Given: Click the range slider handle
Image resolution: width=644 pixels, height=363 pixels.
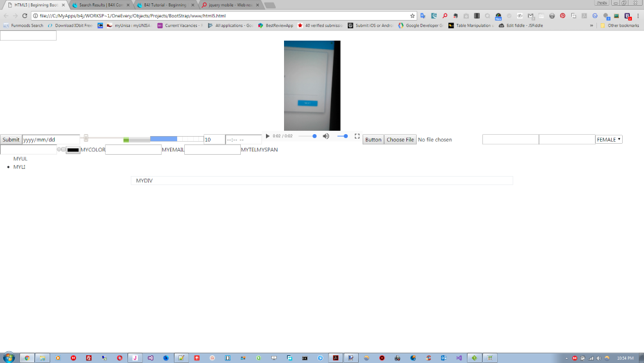Looking at the screenshot, I should 86,138.
